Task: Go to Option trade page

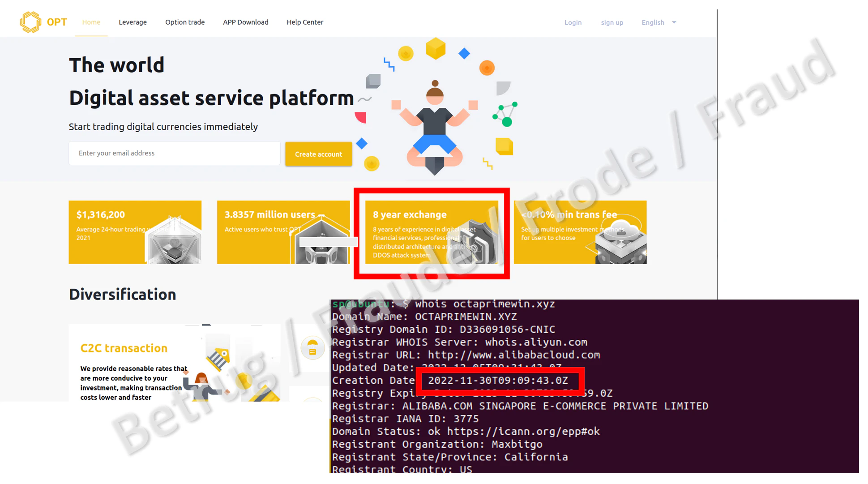Action: [x=185, y=22]
